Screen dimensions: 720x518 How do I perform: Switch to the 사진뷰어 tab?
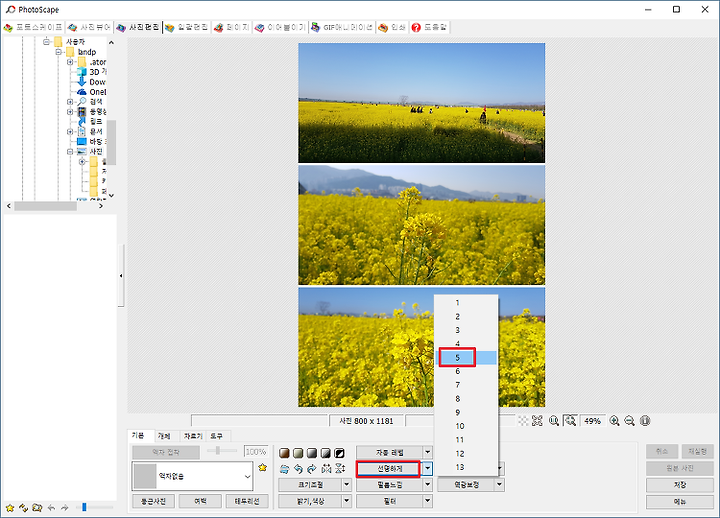click(x=89, y=28)
